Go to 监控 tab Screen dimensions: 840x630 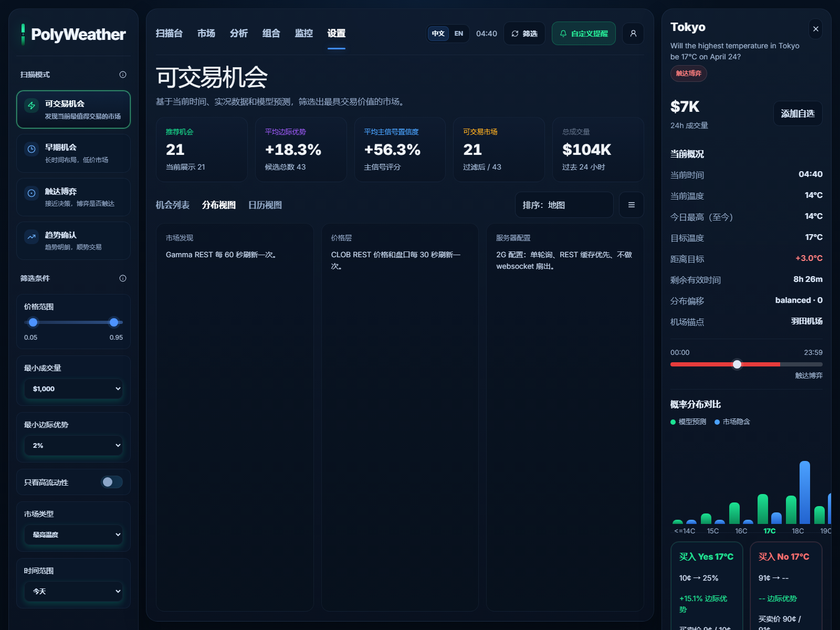coord(304,34)
